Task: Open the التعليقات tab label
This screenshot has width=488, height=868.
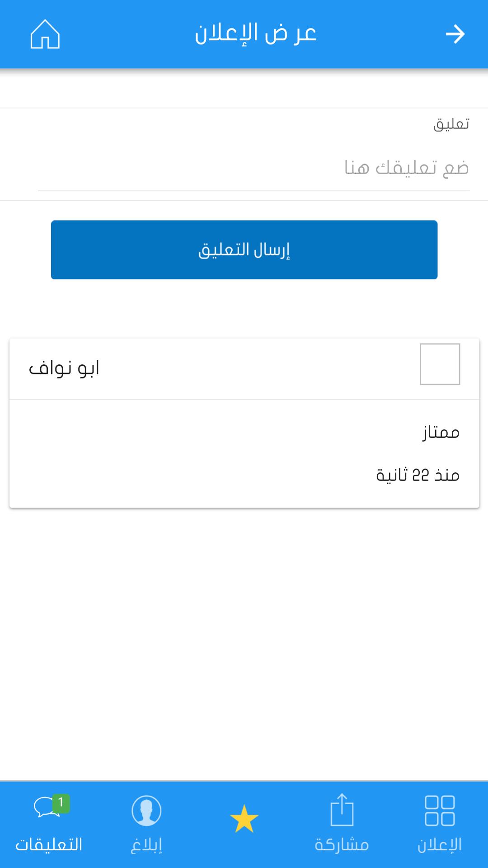Action: (49, 844)
